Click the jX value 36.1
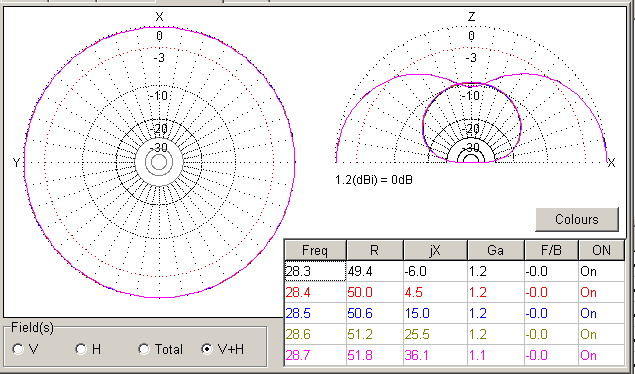635x374 pixels. click(435, 355)
